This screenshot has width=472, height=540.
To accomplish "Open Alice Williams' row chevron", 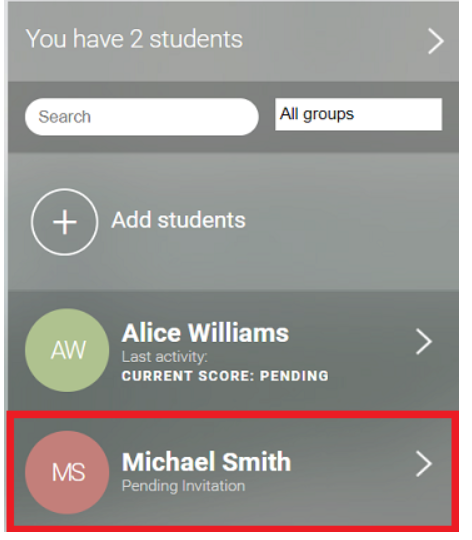I will pyautogui.click(x=424, y=342).
